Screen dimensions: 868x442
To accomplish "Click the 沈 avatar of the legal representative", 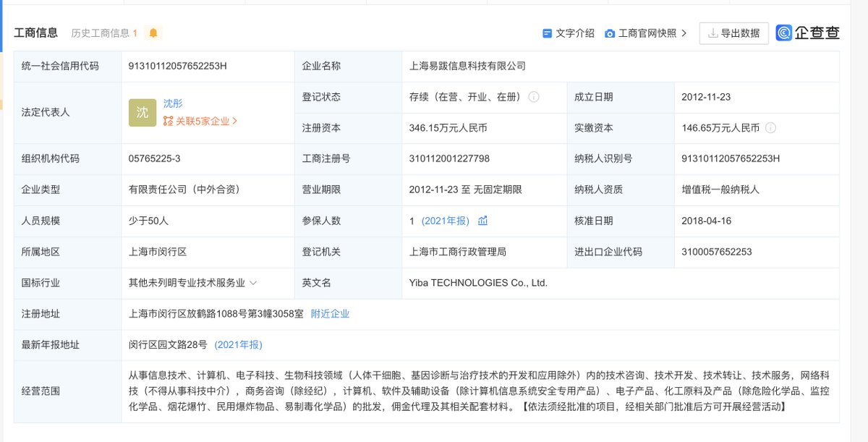I will pos(142,113).
